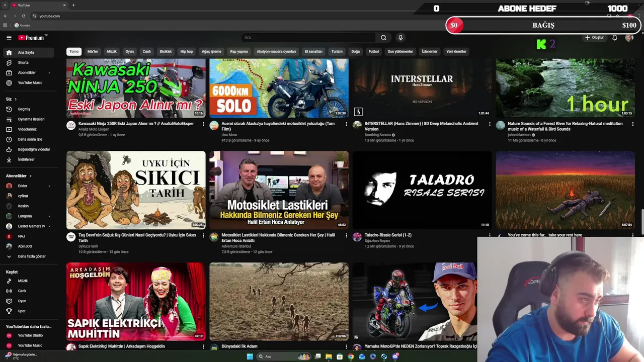Click the YouTube Premium logo
Viewport: 644px width, 362px height.
point(31,38)
